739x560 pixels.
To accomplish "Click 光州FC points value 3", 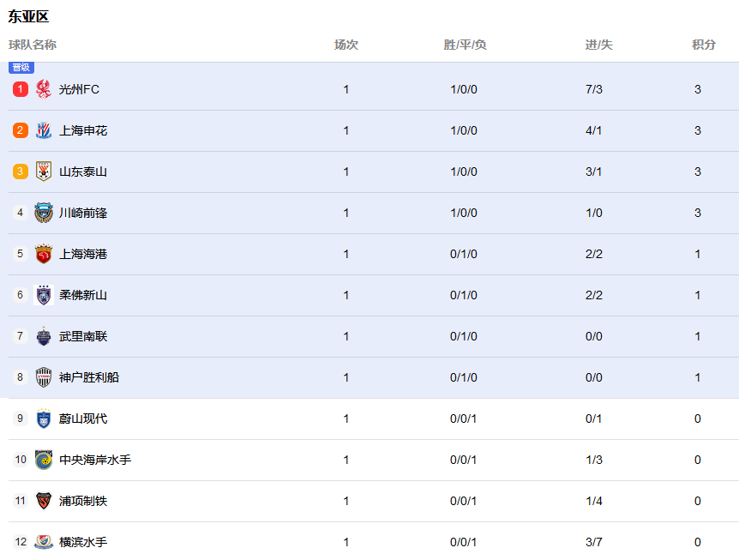I will click(x=698, y=89).
